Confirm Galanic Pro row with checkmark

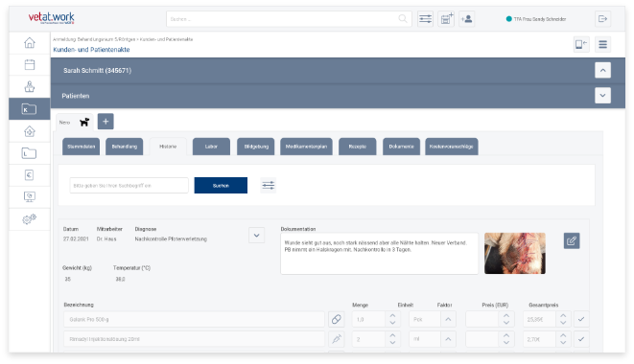581,319
